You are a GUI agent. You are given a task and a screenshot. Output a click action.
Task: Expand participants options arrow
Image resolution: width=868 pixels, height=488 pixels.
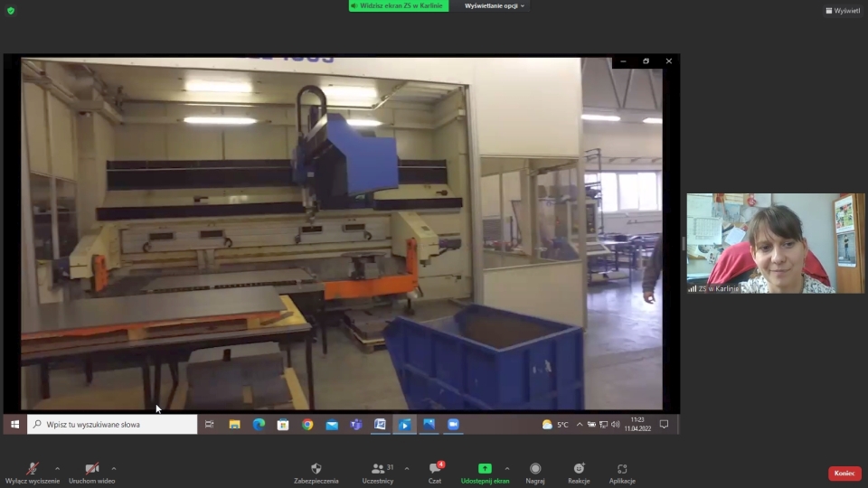tap(407, 469)
